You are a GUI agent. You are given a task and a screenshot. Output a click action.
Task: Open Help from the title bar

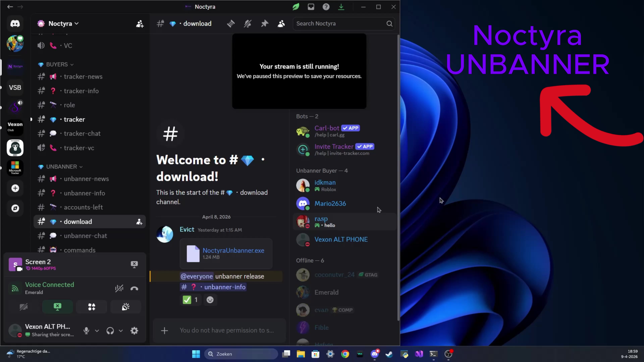[x=326, y=7]
